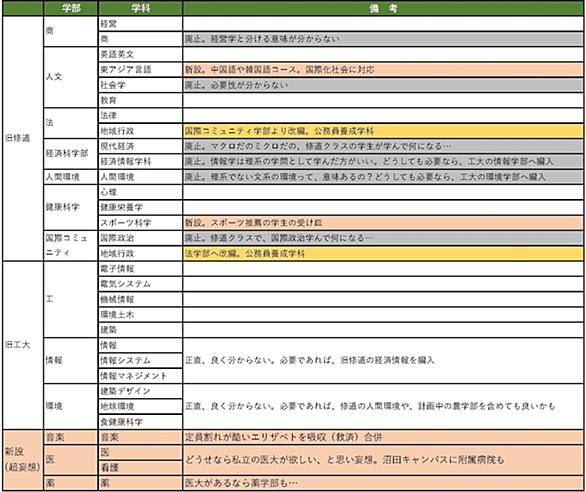The image size is (586, 492).
Task: Select the 看護 department cell
Action: coord(141,468)
